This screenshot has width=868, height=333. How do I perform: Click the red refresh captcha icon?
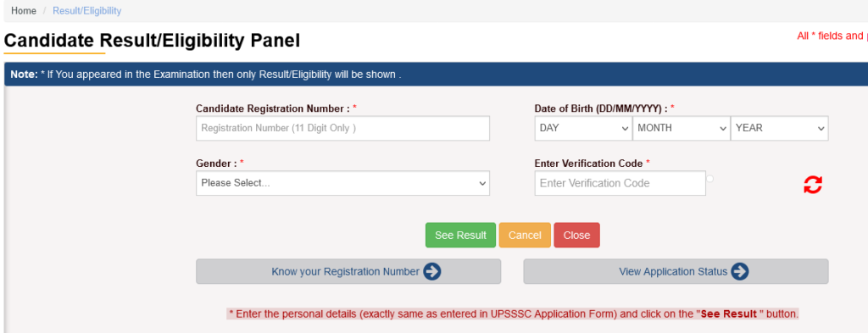point(813,185)
